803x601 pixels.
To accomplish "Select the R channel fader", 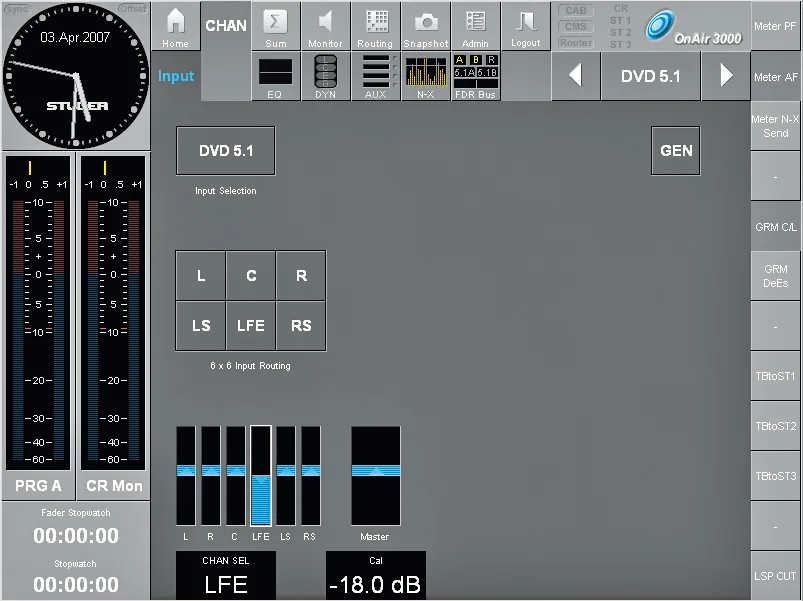I will click(210, 476).
